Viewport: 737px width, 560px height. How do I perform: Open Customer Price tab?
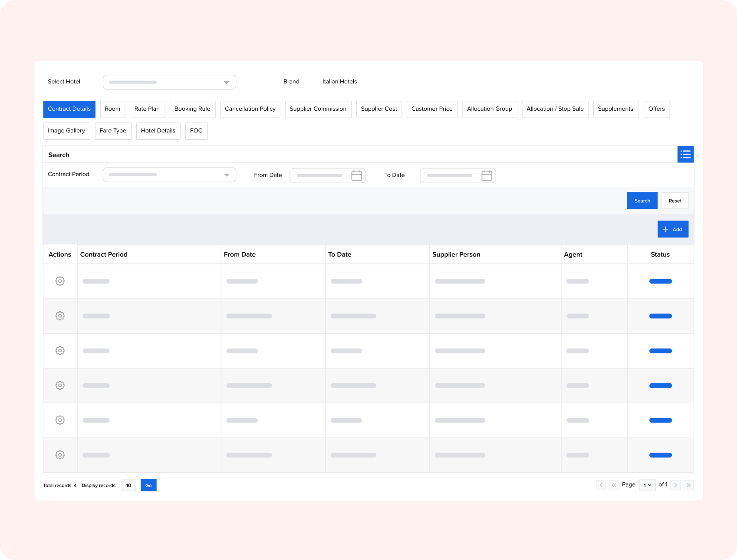[x=432, y=109]
